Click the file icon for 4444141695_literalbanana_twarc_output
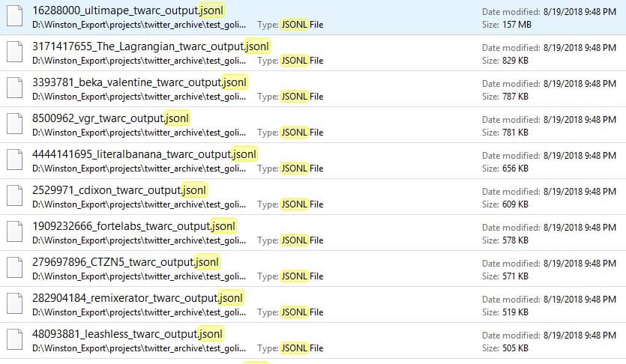The width and height of the screenshot is (626, 364). [x=15, y=160]
